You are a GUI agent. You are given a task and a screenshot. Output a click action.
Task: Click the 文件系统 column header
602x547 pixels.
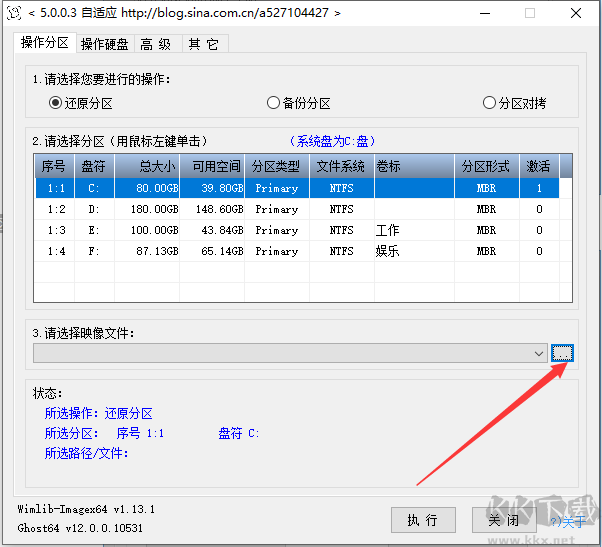(342, 166)
